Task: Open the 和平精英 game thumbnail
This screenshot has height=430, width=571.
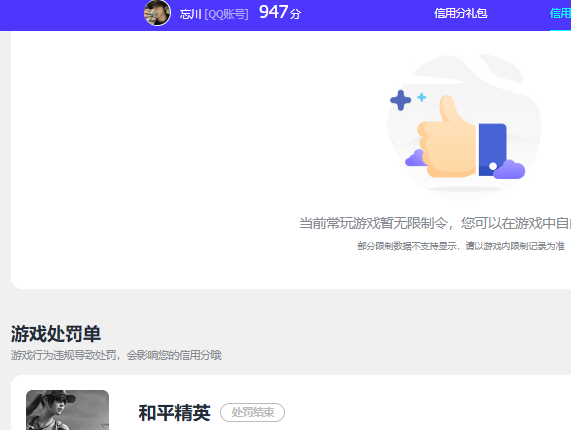Action: pyautogui.click(x=67, y=410)
